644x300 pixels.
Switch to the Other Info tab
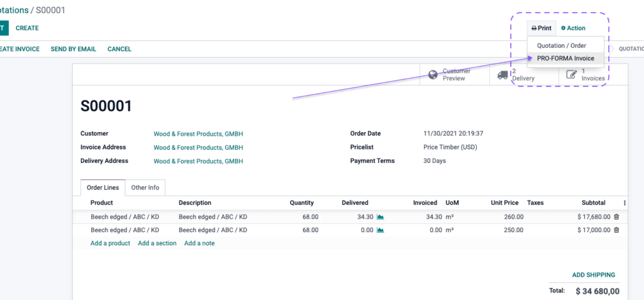click(145, 187)
